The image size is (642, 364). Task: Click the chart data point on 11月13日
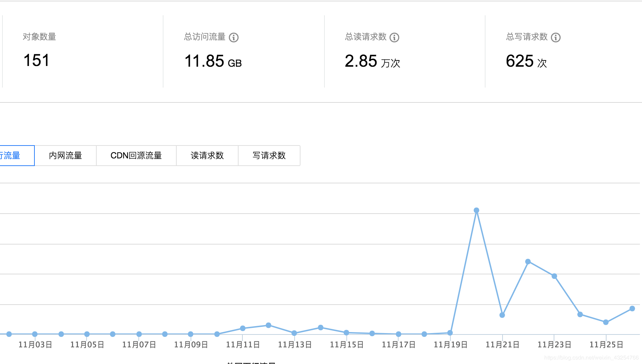[294, 333]
